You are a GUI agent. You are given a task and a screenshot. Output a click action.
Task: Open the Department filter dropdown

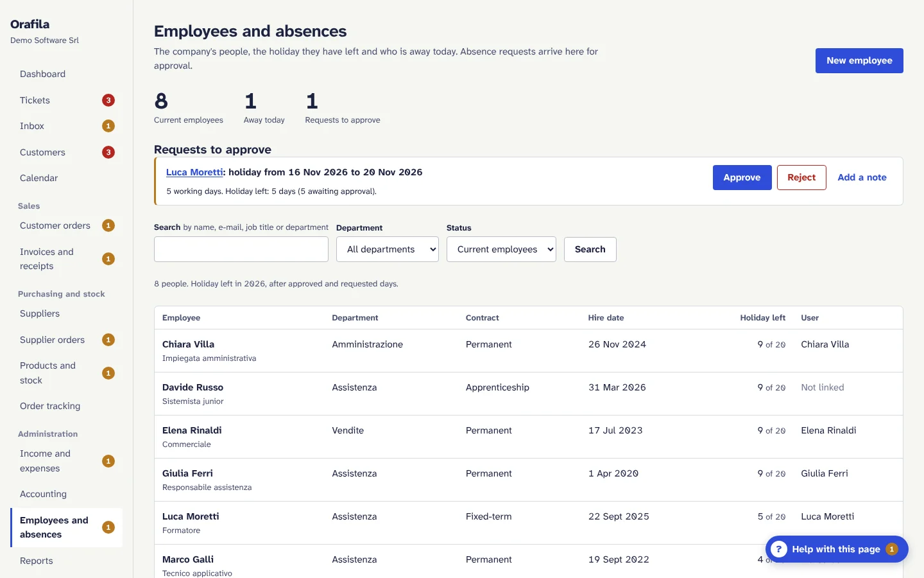click(388, 249)
